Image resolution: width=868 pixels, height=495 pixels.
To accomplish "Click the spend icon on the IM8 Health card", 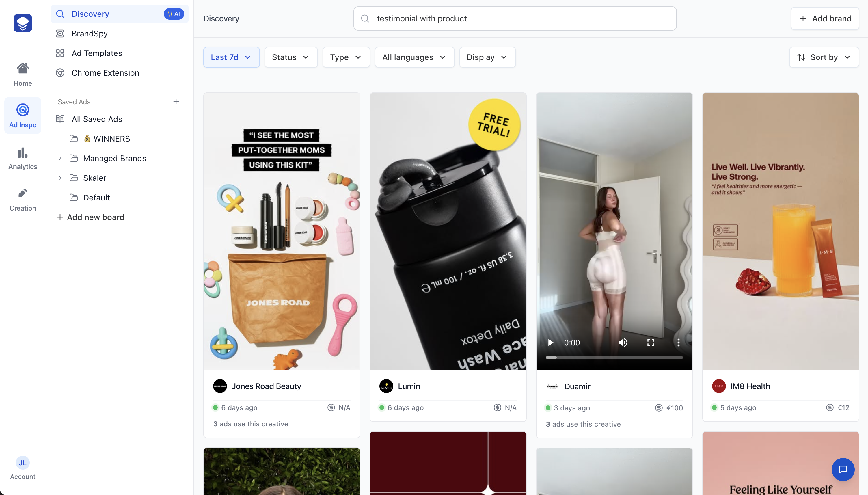I will click(830, 407).
